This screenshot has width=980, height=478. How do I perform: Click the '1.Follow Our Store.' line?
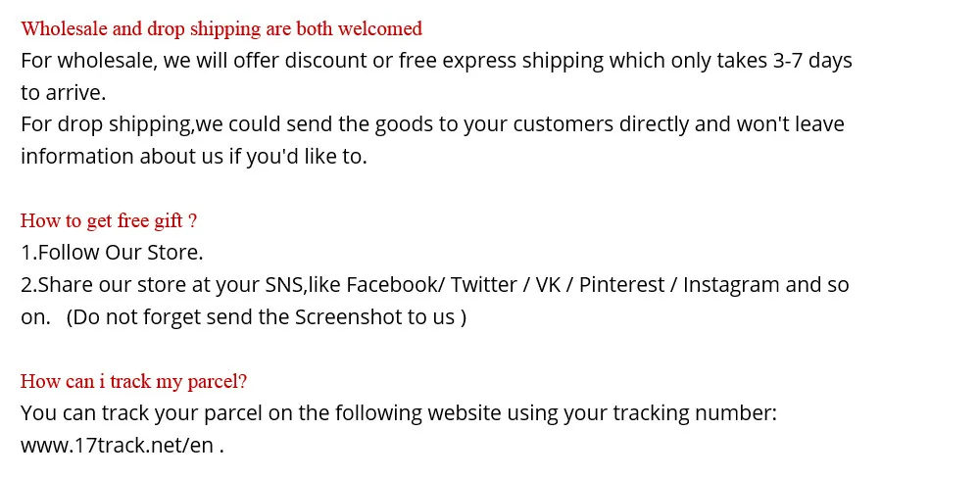[x=112, y=253]
